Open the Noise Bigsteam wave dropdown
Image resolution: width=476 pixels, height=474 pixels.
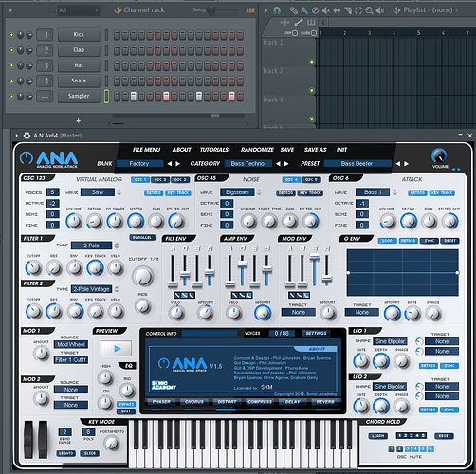pyautogui.click(x=237, y=192)
